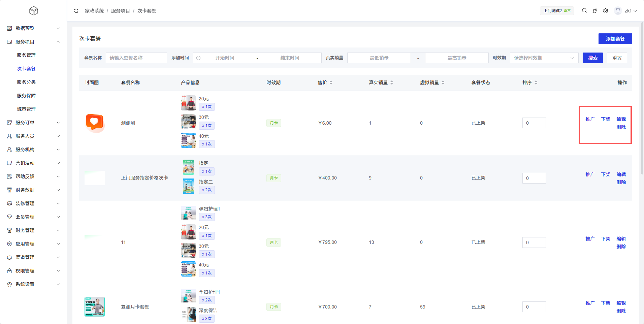Open the settings gear in the header
Screen dimensions: 644x324
coord(606,11)
